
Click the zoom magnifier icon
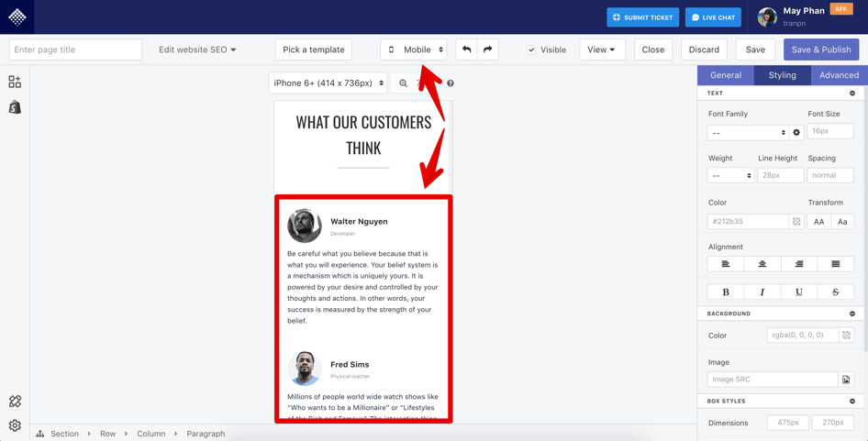403,83
